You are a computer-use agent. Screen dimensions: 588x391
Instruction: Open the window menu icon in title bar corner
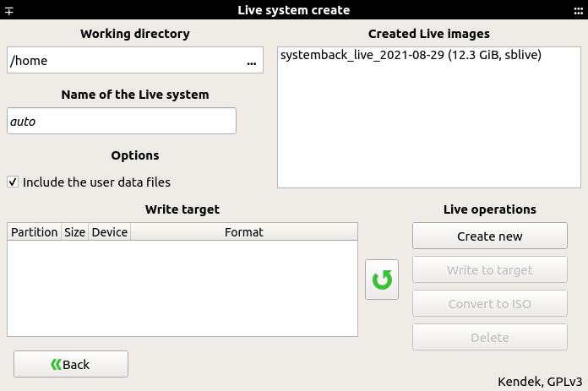(x=9, y=10)
